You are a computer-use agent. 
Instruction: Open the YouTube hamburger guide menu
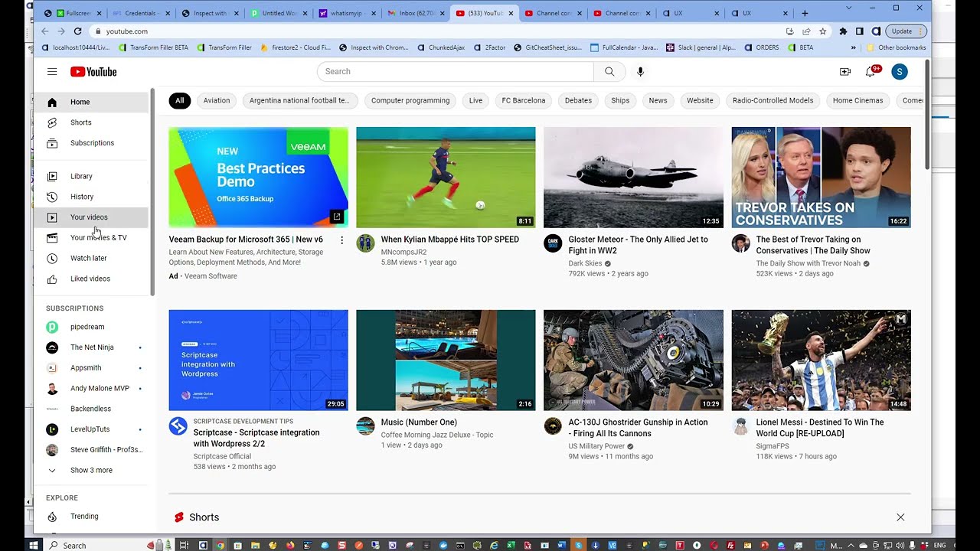52,71
